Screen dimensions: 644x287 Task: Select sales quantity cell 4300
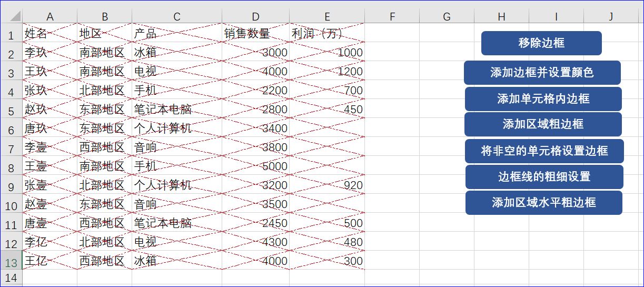click(x=256, y=242)
